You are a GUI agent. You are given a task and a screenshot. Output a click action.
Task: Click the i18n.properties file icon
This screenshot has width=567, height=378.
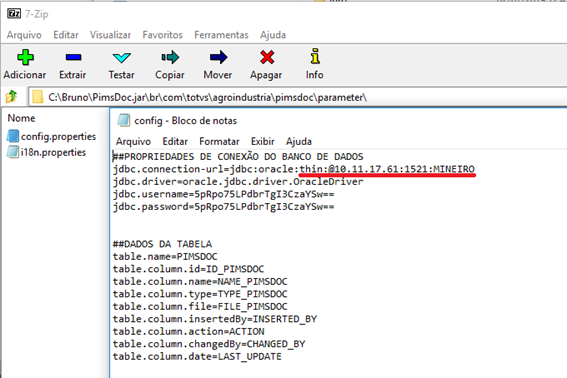point(13,152)
